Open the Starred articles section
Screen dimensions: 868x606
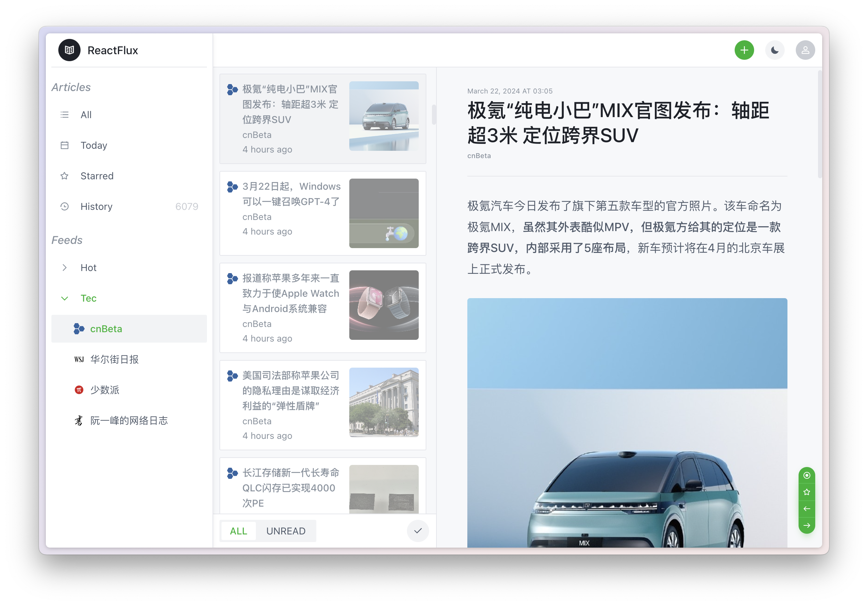[97, 176]
